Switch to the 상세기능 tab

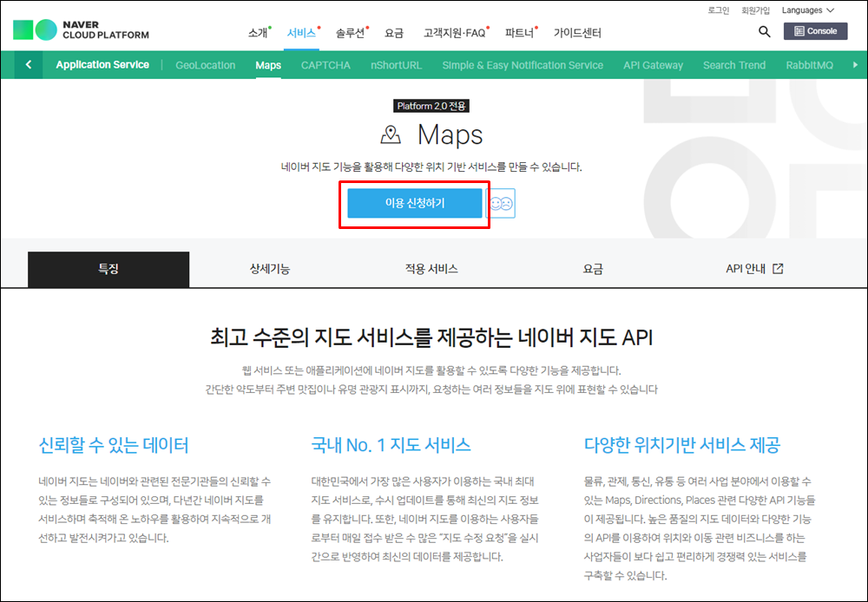(270, 270)
